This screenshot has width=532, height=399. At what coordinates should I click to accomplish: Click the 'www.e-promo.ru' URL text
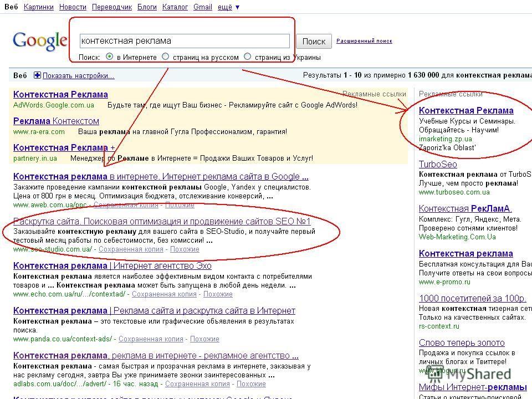pyautogui.click(x=444, y=282)
